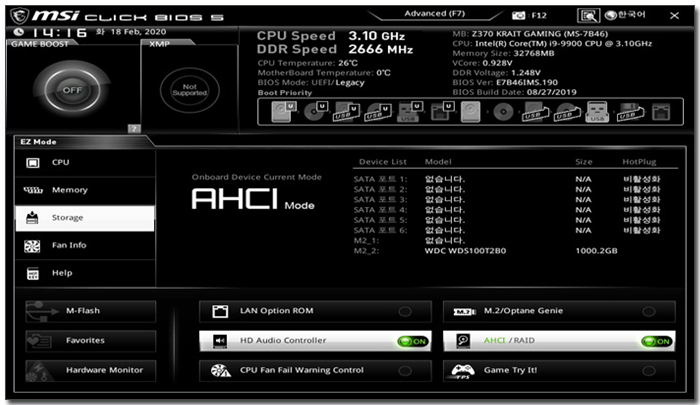Screen dimensions: 700x405
Task: Click the legacy USB hard disk boot icon
Action: (x=535, y=112)
